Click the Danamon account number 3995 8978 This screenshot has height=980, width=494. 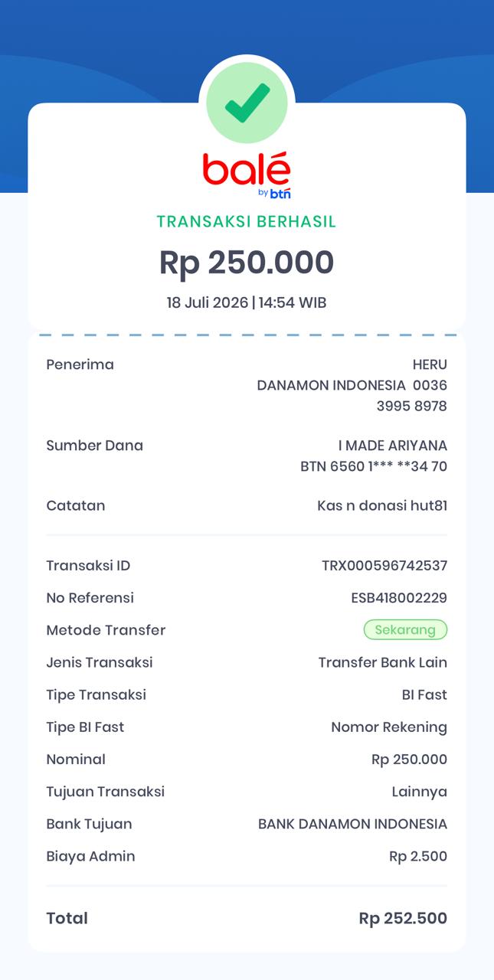point(411,406)
